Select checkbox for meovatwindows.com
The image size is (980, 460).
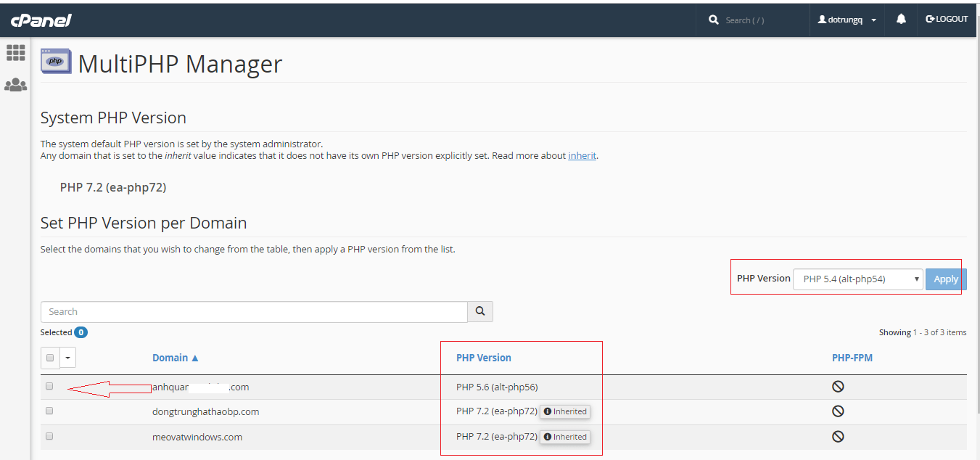pyautogui.click(x=49, y=436)
